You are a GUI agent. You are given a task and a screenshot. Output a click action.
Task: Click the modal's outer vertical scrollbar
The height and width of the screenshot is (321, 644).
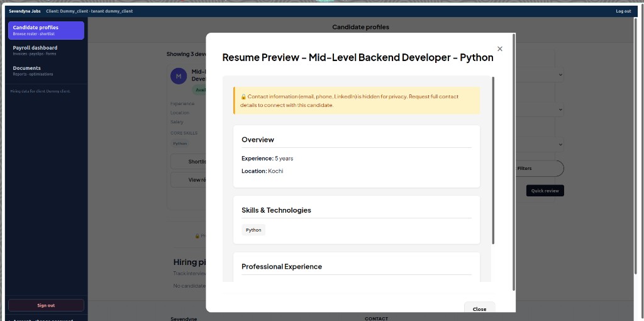pos(513,162)
